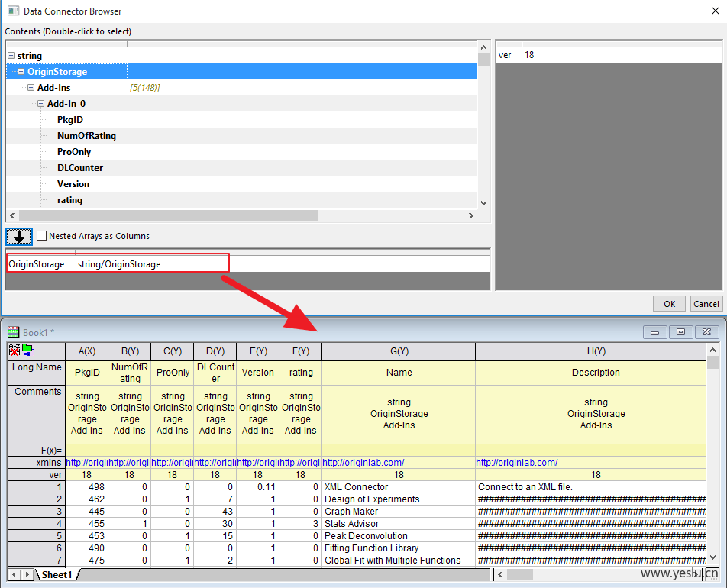This screenshot has width=727, height=588.
Task: Open originlab.com link in Description column
Action: [x=516, y=462]
